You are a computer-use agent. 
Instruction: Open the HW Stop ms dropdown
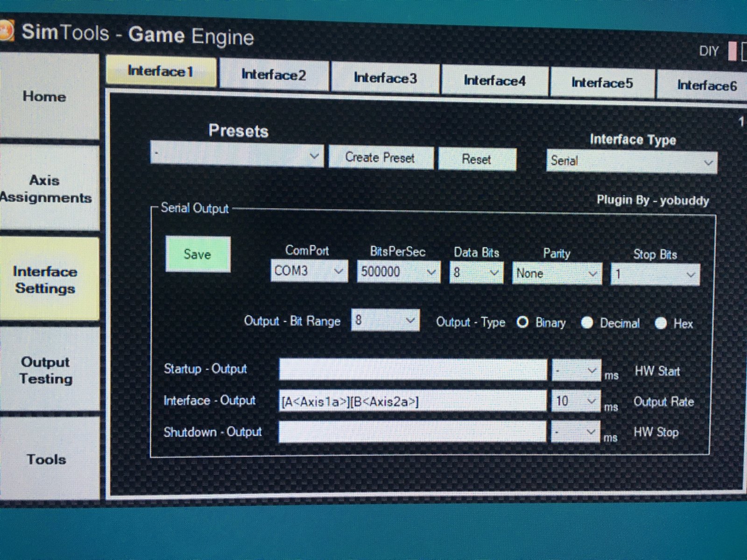point(575,432)
